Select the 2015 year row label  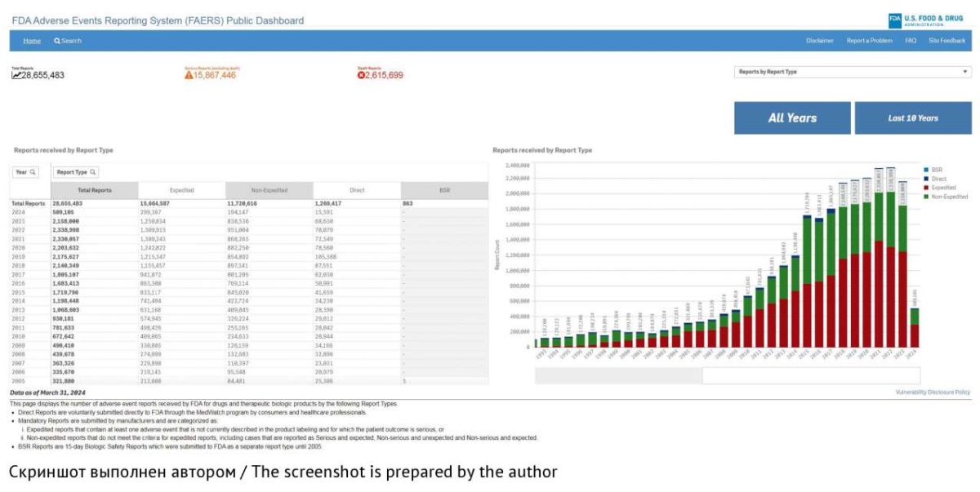tap(19, 292)
